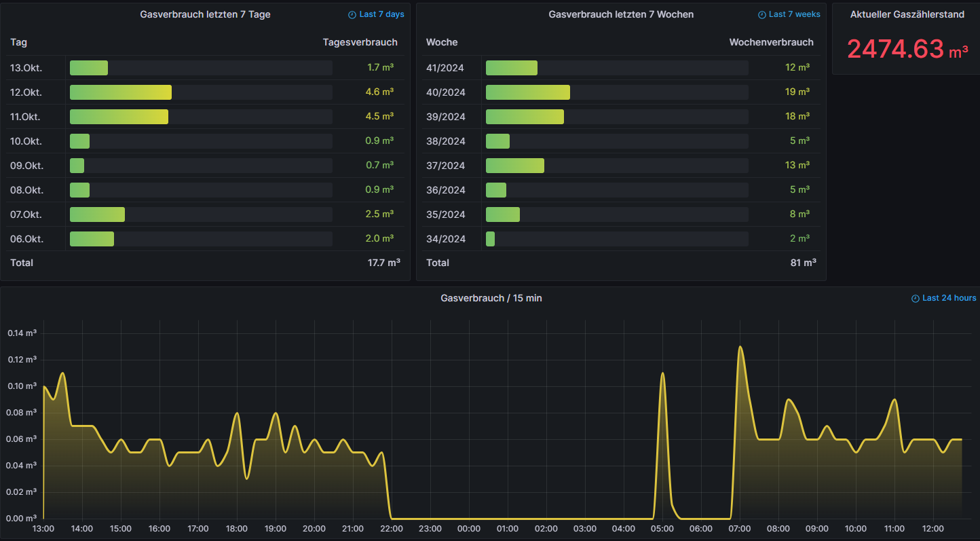Click the 81 m³ weekly total
Viewport: 980px width, 541px height.
coord(804,263)
